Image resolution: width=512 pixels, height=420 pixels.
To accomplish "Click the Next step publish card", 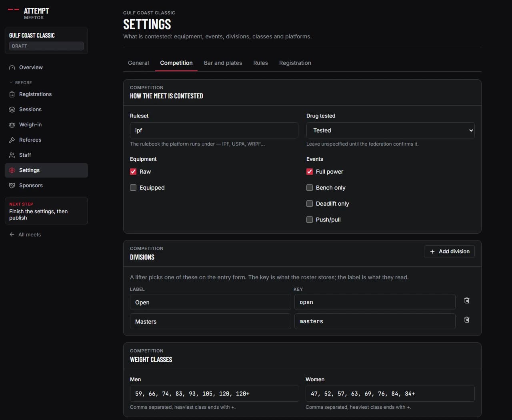I will 46,211.
